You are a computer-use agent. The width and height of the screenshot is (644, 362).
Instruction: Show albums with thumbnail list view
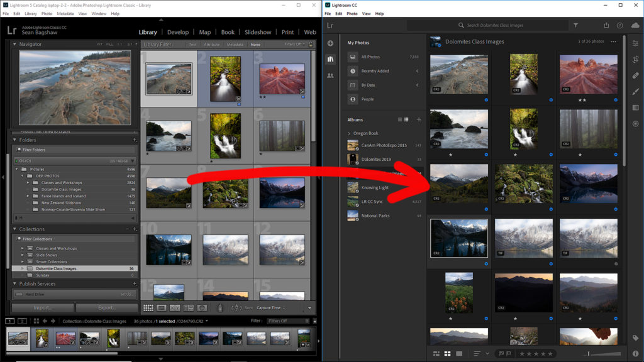(406, 120)
